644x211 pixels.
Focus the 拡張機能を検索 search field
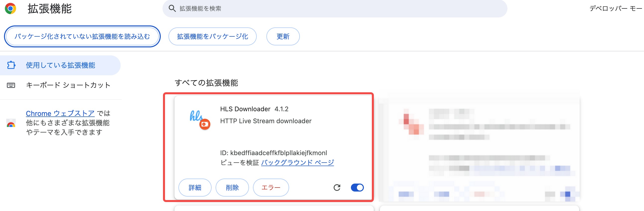click(335, 8)
